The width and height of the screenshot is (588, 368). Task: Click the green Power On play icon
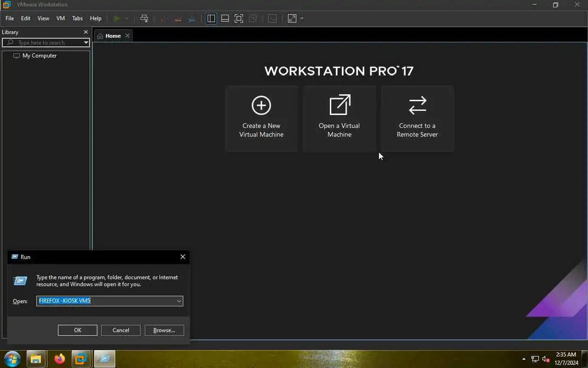pyautogui.click(x=117, y=18)
